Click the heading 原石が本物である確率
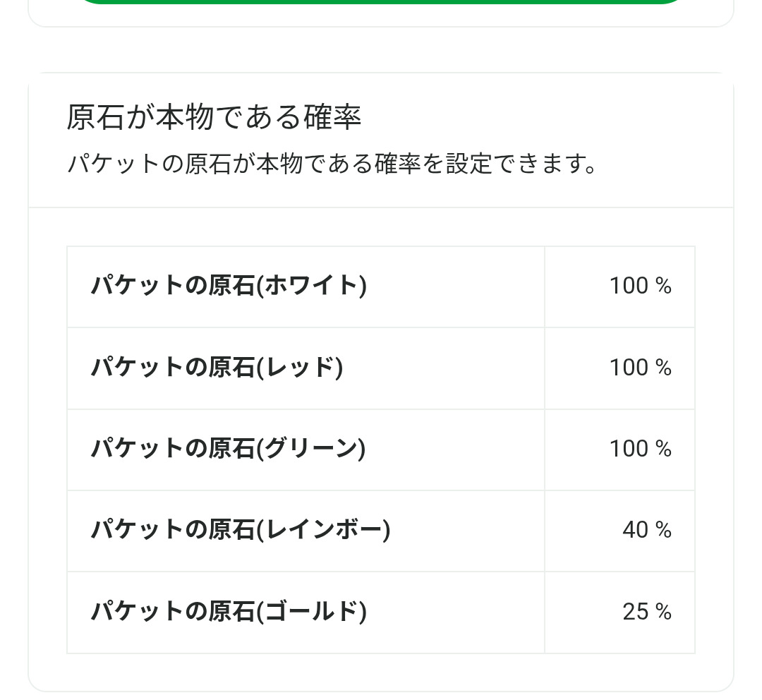The height and width of the screenshot is (700, 762). click(214, 118)
